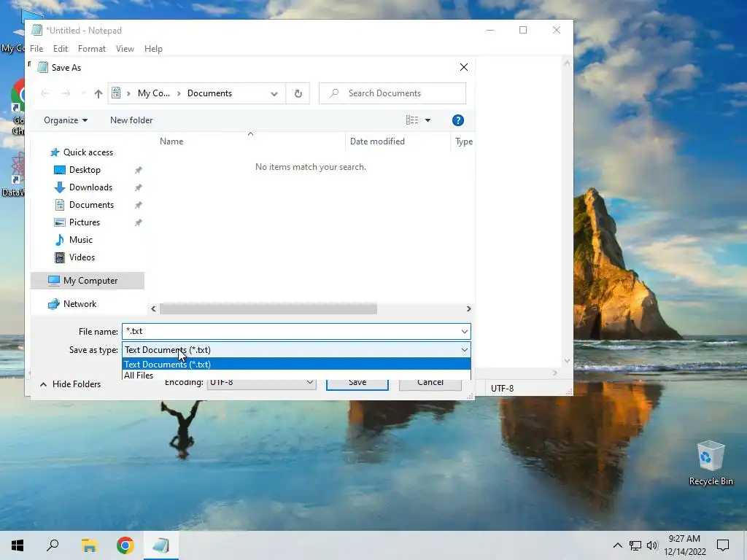Open Network in the navigation pane
This screenshot has width=747, height=560.
(80, 304)
